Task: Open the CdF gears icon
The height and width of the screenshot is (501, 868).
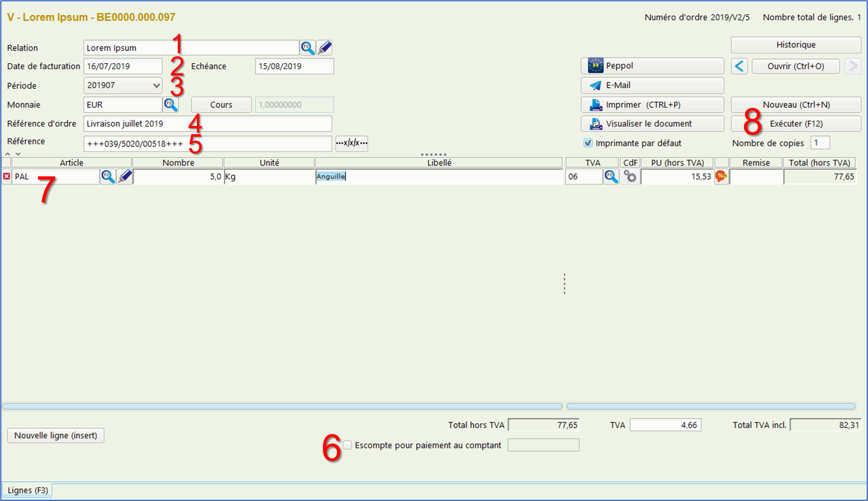Action: 630,177
